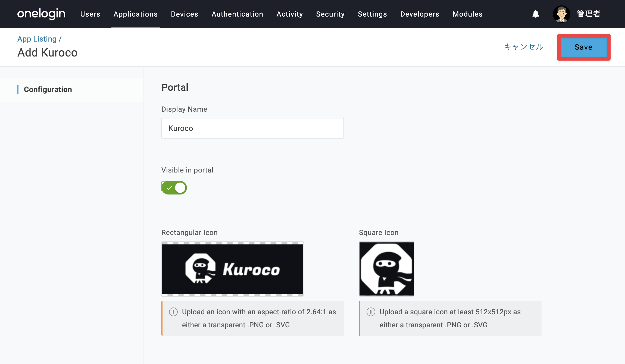
Task: Go back to App Listing
Action: (37, 39)
